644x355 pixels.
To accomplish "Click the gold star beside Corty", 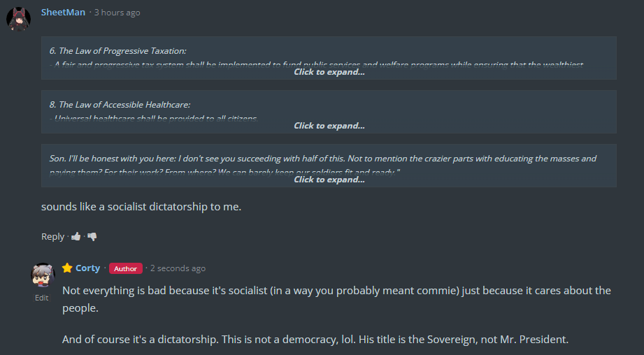I will pos(67,268).
